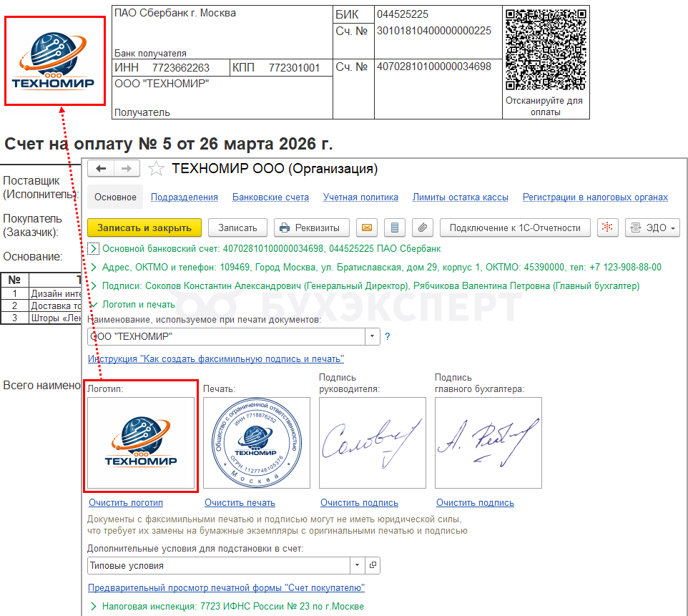The height and width of the screenshot is (616, 688).
Task: Click the Типовые условия field
Action: 219,565
